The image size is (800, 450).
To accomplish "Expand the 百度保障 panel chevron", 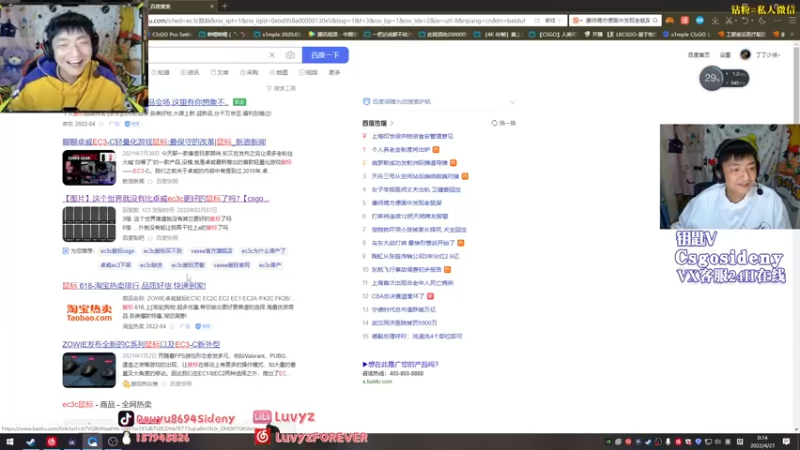I will [512, 102].
